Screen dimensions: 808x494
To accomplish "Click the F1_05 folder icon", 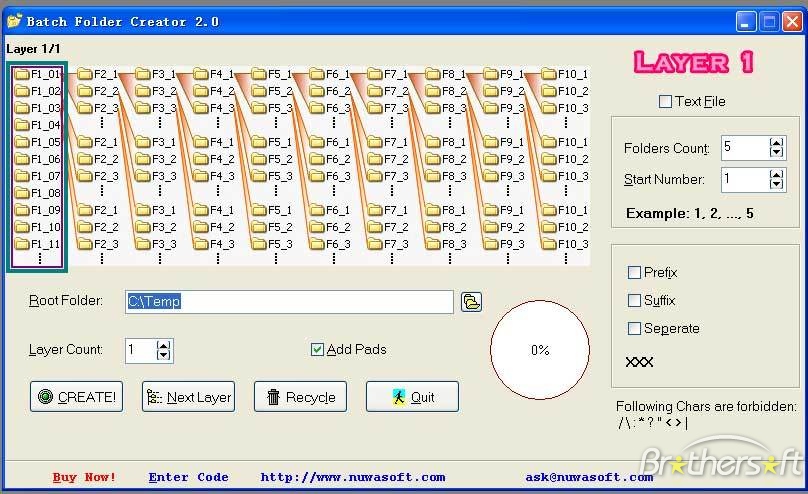I will tap(22, 142).
